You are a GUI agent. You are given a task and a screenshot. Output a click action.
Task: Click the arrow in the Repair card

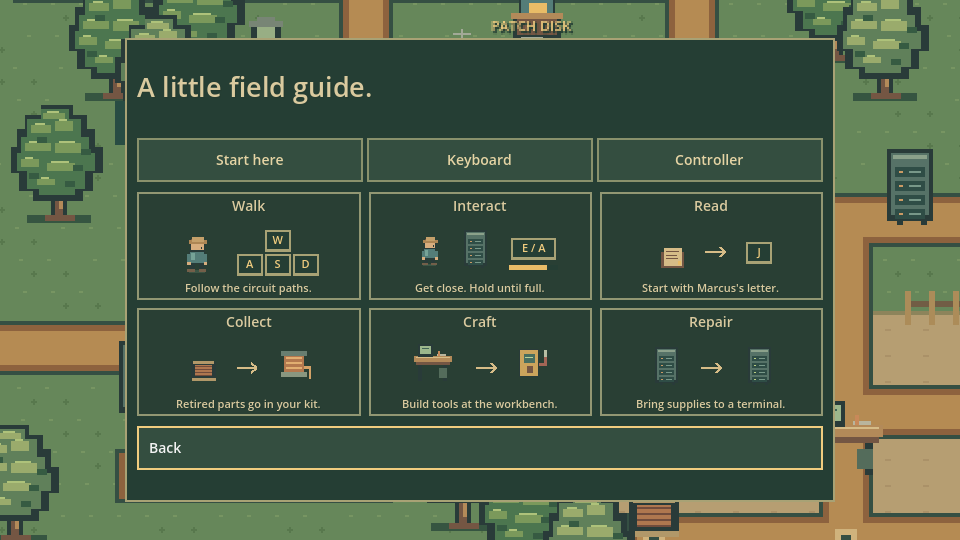(x=711, y=367)
